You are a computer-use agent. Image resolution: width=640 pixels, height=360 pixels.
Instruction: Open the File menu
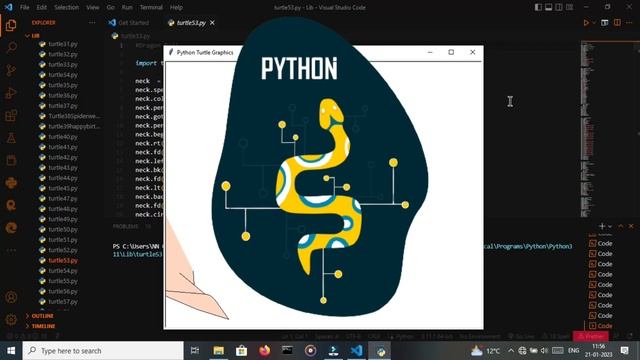pos(24,7)
